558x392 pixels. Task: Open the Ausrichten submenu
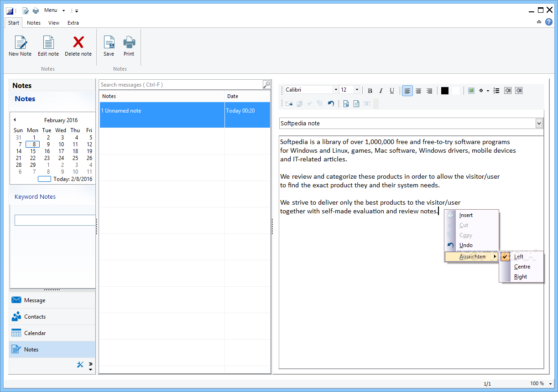(472, 257)
